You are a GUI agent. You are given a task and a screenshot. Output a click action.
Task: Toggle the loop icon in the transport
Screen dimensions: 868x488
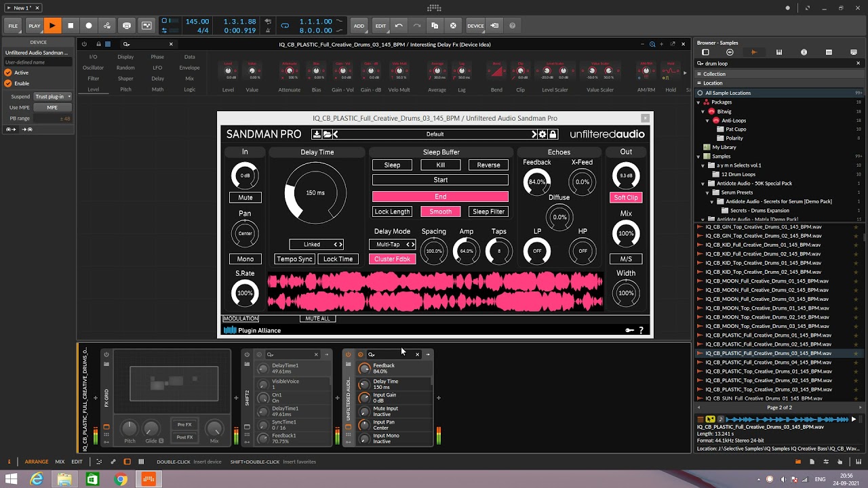(285, 26)
